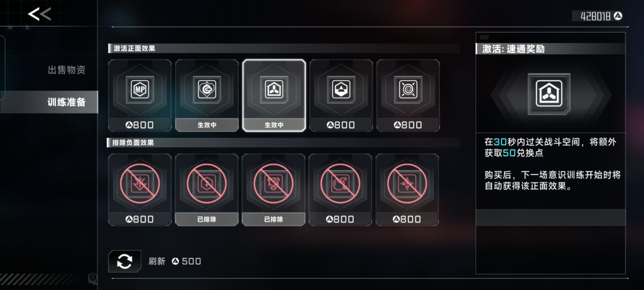Image resolution: width=644 pixels, height=290 pixels.
Task: Select the third excluded negative effect icon
Action: 274,184
